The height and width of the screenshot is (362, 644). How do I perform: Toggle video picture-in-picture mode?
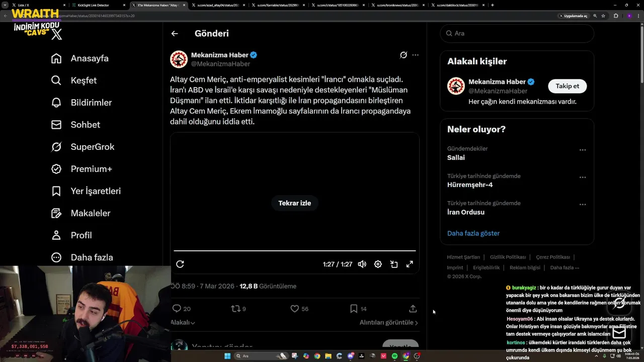(394, 264)
